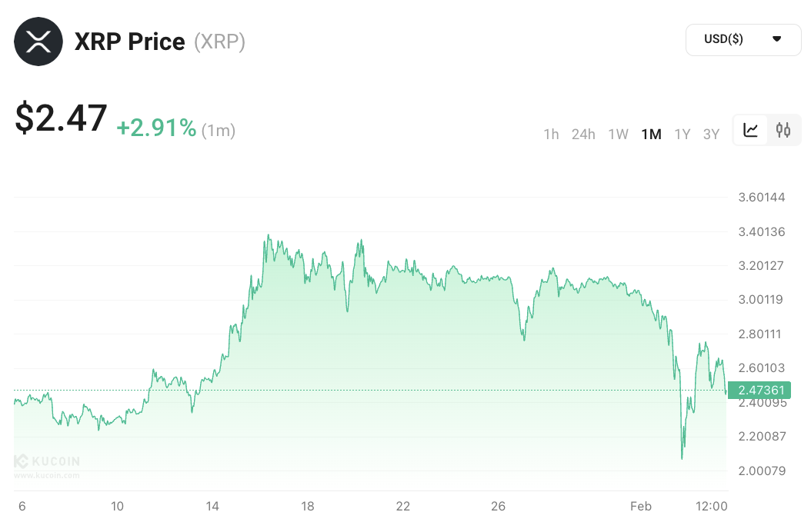The height and width of the screenshot is (532, 811).
Task: Click the $2.47 price value
Action: click(x=62, y=119)
